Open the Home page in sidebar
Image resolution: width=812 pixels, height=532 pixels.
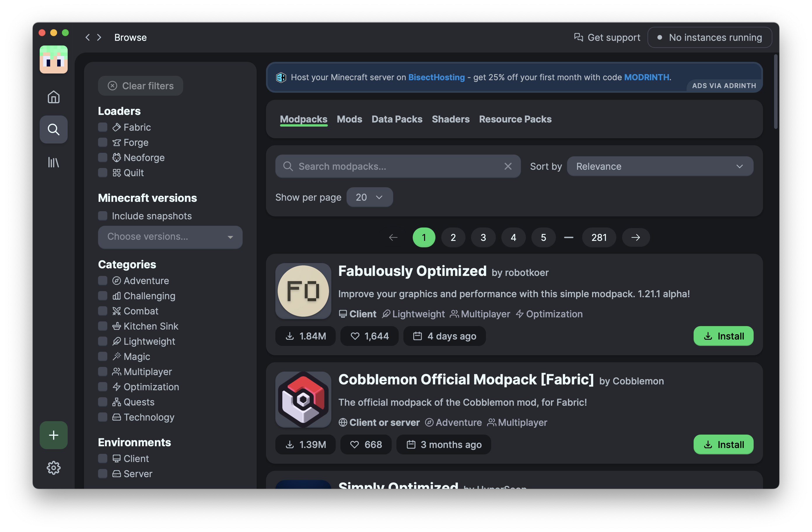pos(54,97)
